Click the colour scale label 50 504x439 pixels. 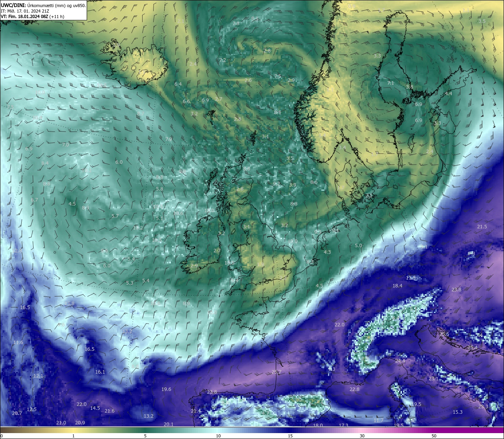tap(434, 436)
